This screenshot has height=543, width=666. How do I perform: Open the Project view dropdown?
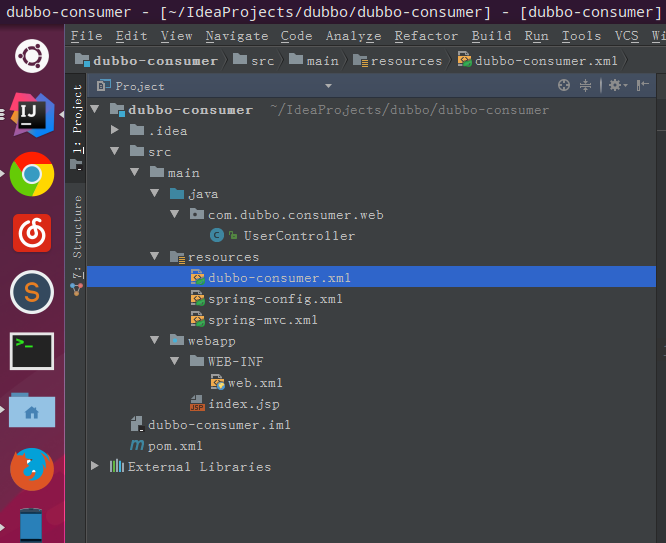328,86
